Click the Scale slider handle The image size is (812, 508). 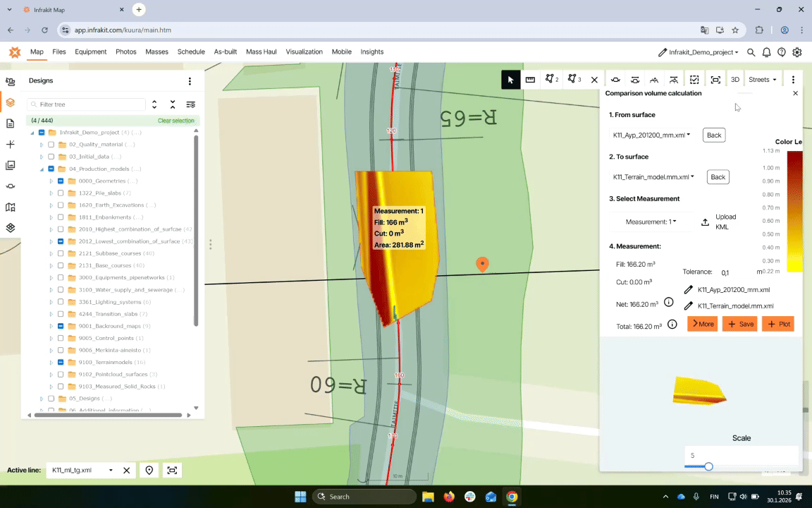point(708,466)
